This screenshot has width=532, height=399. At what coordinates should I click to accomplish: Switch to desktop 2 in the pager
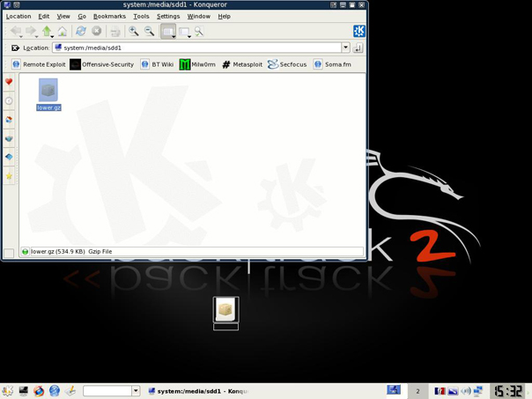point(417,391)
